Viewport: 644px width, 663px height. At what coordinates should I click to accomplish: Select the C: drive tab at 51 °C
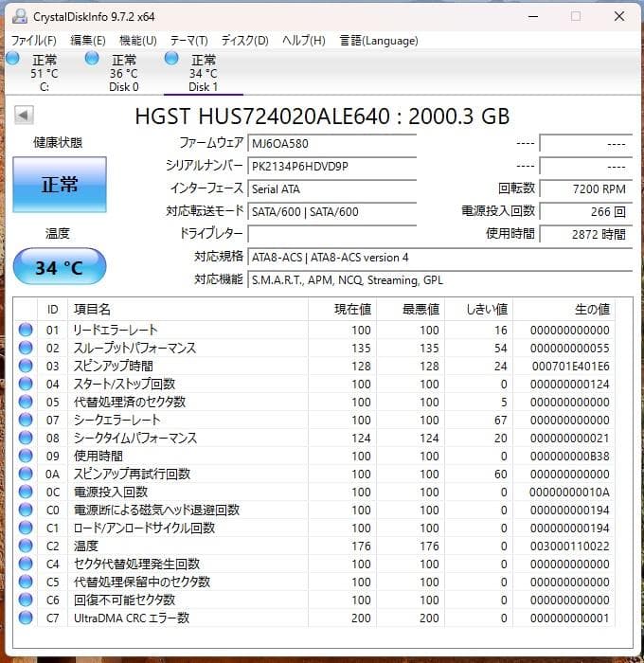click(44, 73)
